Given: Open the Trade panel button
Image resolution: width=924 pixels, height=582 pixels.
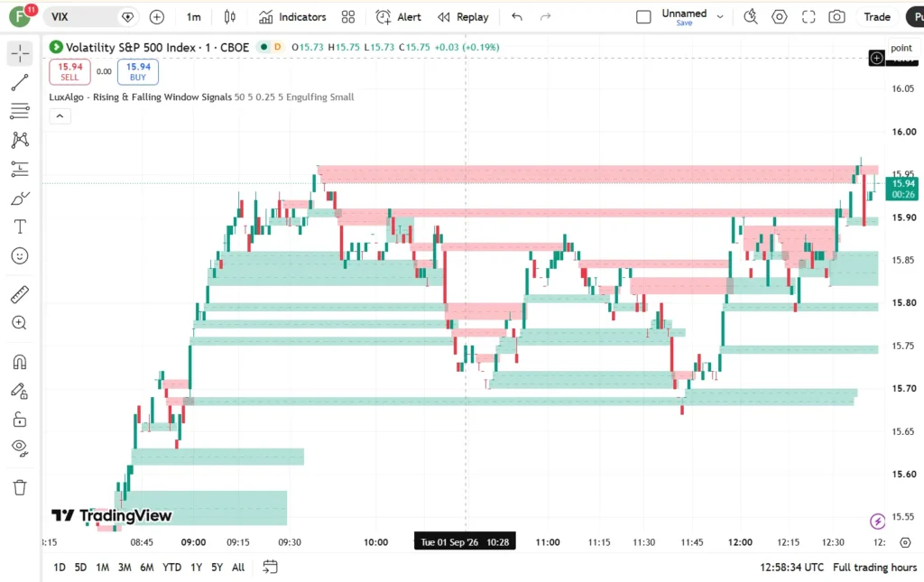Looking at the screenshot, I should [x=877, y=17].
